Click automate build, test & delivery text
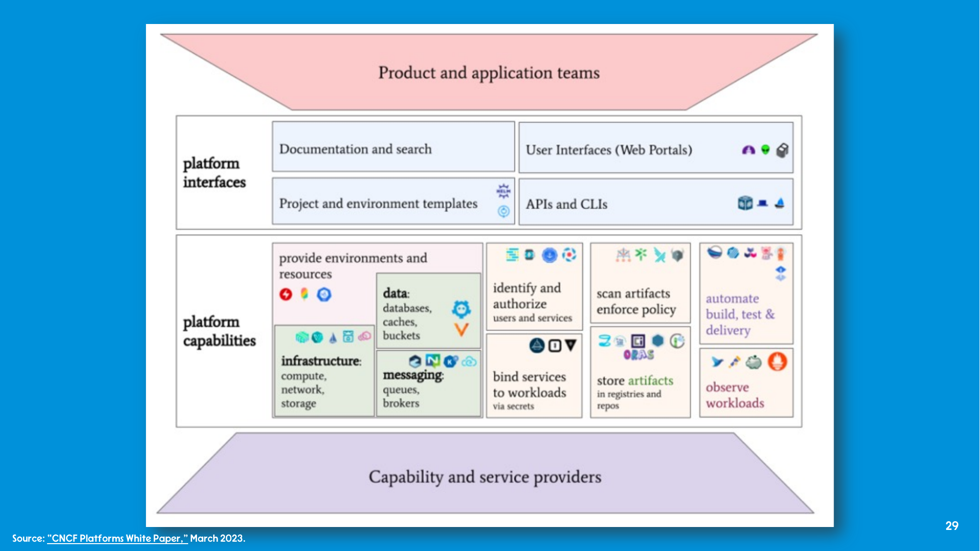This screenshot has width=980, height=551. (740, 314)
